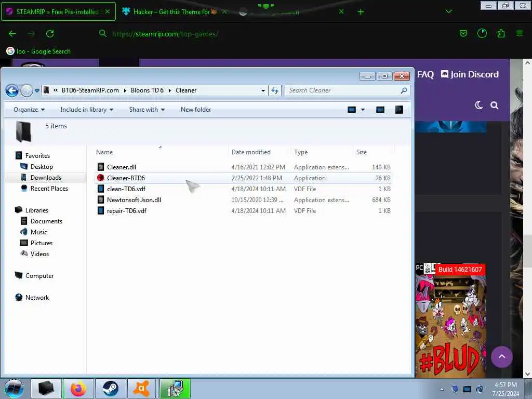The image size is (532, 399).
Task: Click BTD6-SteamRIP.com in the address breadcrumb
Action: [x=90, y=90]
